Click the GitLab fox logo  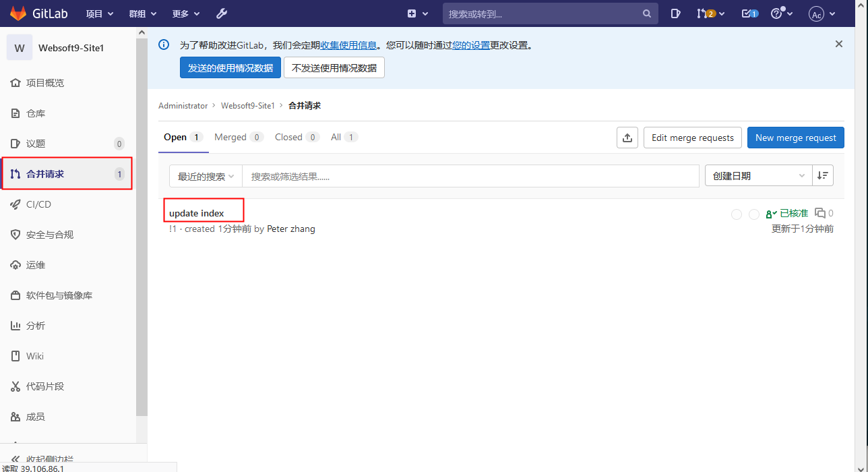[x=19, y=13]
